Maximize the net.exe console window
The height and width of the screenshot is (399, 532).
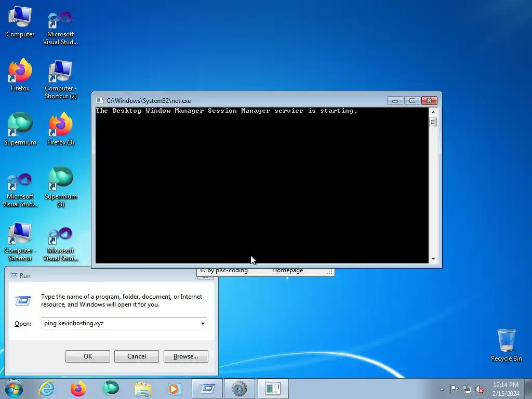click(412, 101)
